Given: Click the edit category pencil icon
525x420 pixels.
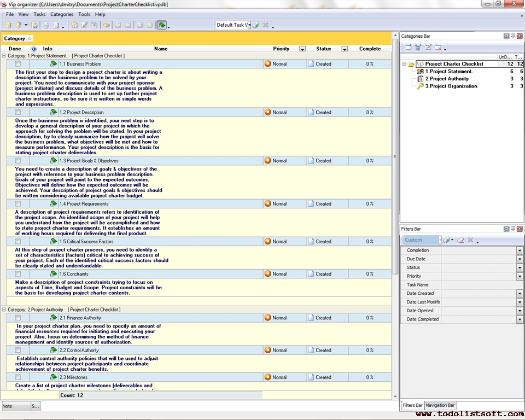Looking at the screenshot, I should click(x=428, y=48).
